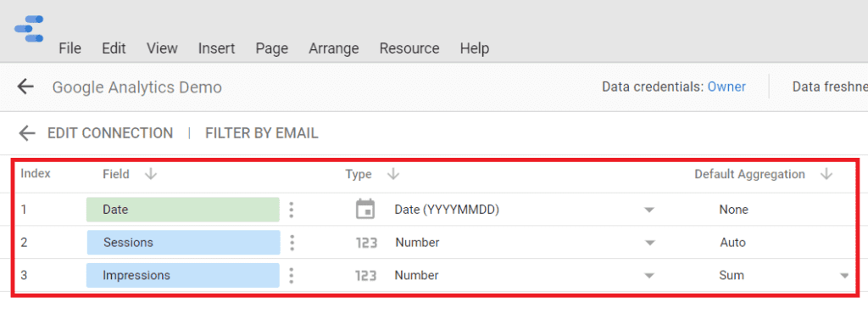
Task: Click FILTER BY EMAIL button
Action: coord(261,133)
